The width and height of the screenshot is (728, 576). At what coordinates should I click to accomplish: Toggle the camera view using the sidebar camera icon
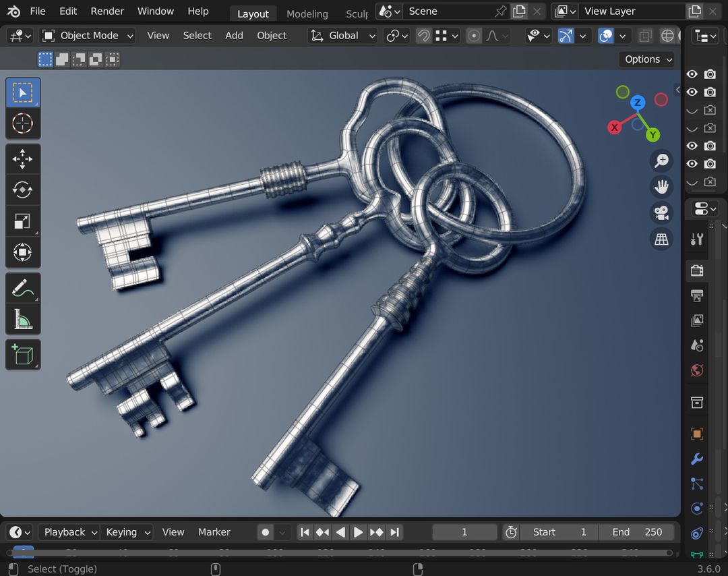coord(661,212)
